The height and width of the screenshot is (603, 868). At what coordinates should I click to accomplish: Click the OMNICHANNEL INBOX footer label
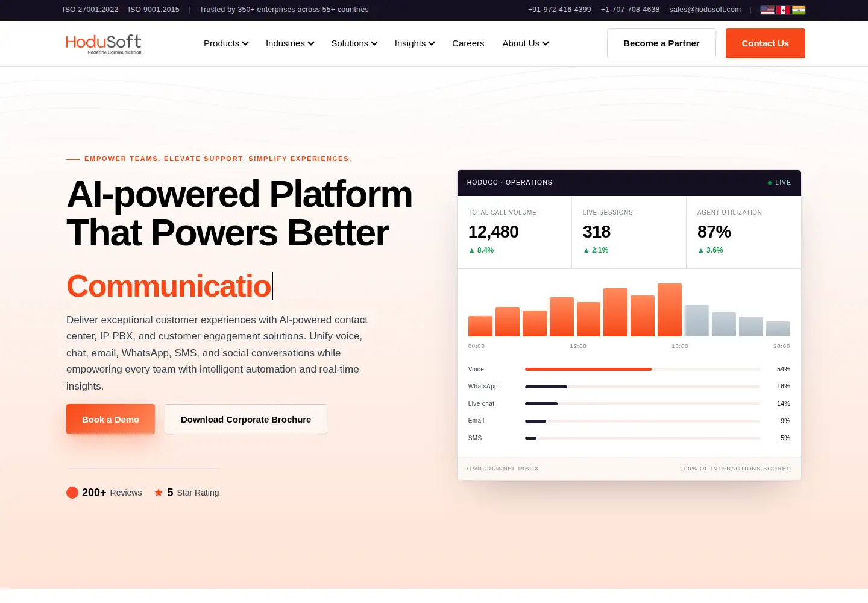pyautogui.click(x=503, y=469)
